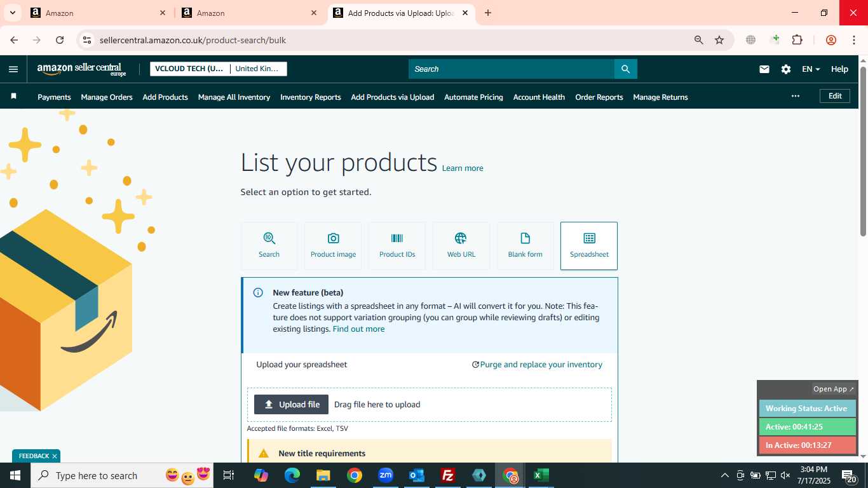
Task: Open Manage All Inventory
Action: click(x=234, y=97)
